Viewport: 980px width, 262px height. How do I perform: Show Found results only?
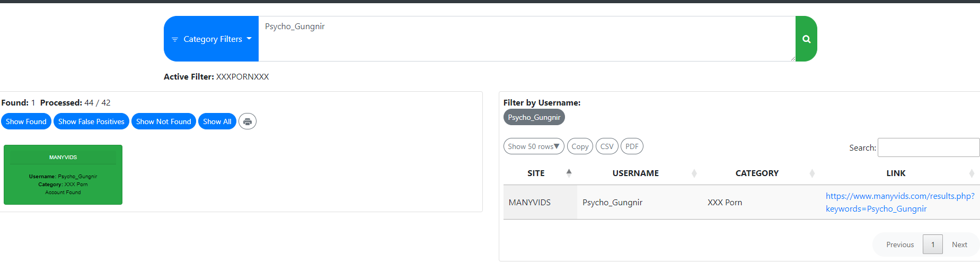click(26, 121)
